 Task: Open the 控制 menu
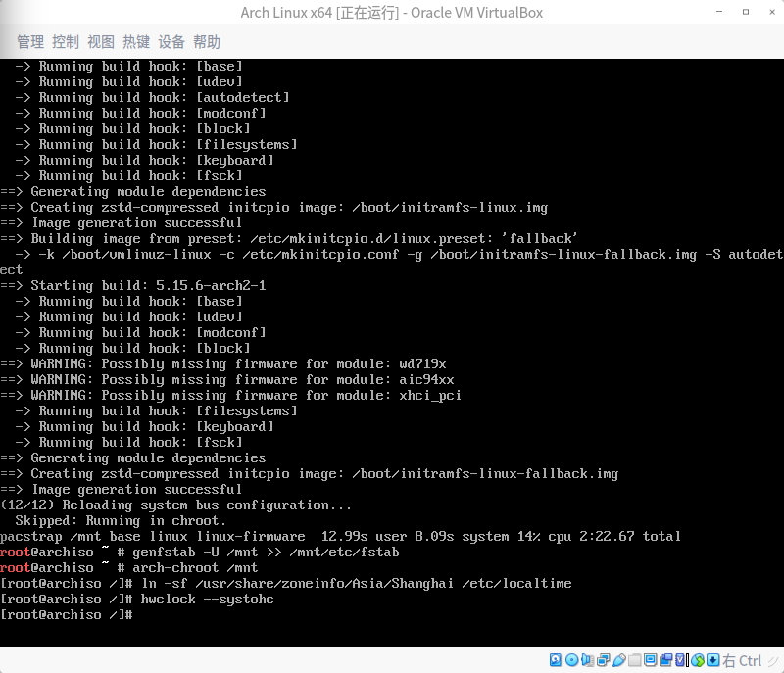tap(66, 42)
